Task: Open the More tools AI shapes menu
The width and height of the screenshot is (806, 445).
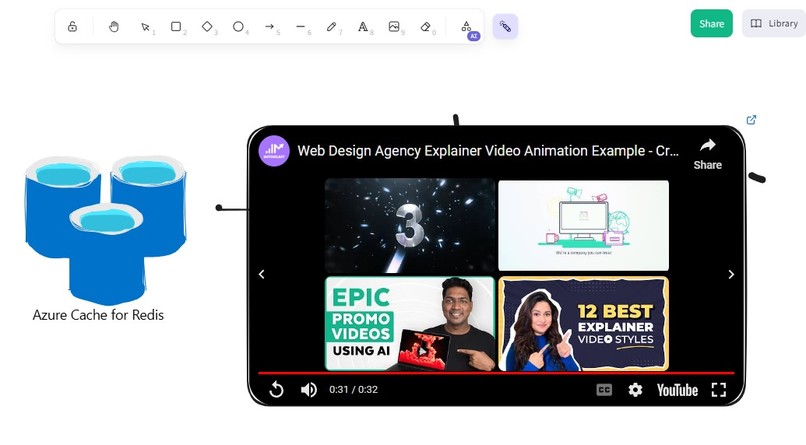Action: (467, 27)
